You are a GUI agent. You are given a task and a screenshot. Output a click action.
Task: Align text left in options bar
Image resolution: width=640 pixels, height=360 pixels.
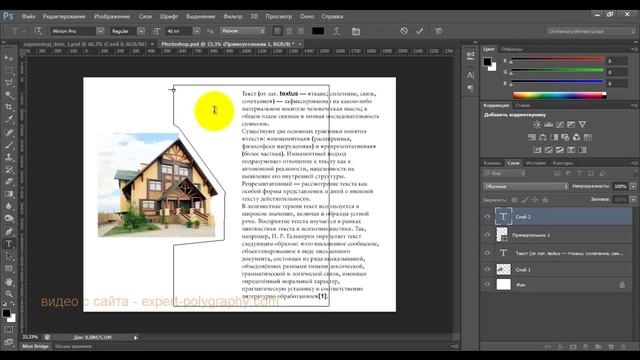click(278, 31)
